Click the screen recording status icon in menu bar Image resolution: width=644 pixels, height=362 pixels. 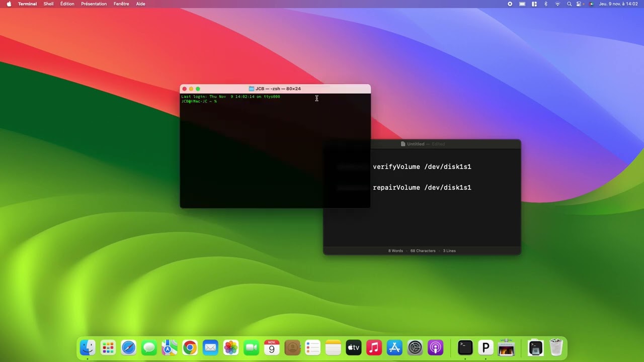tap(510, 4)
